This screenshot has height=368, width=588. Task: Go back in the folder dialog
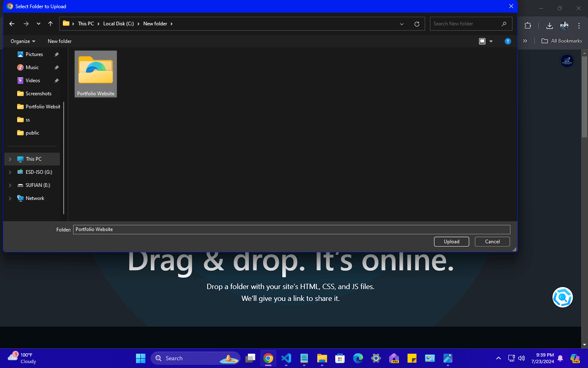point(12,24)
